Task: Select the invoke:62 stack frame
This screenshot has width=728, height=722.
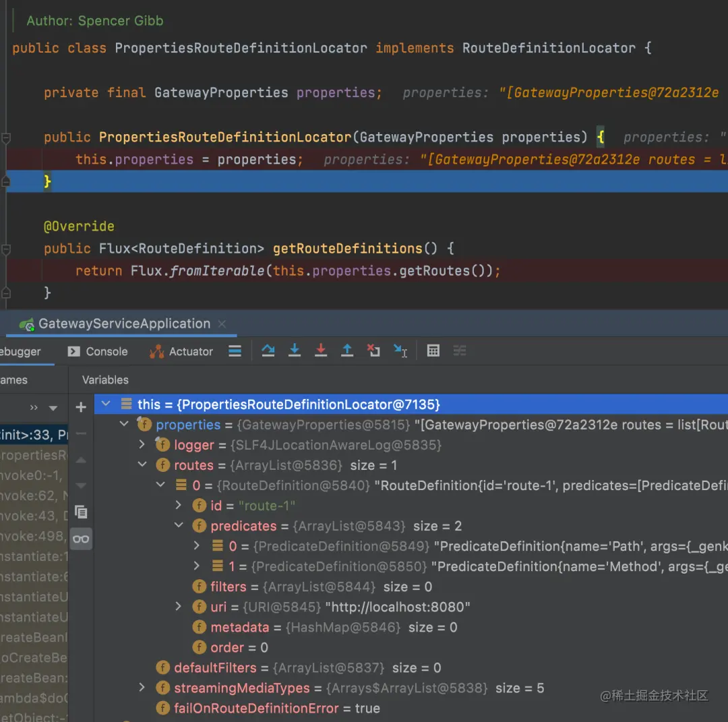Action: [34, 495]
